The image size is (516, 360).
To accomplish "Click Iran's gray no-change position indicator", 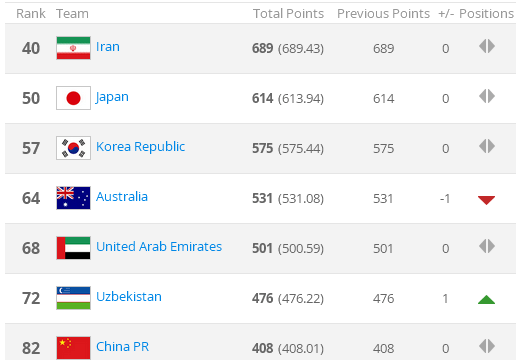I will (x=487, y=46).
